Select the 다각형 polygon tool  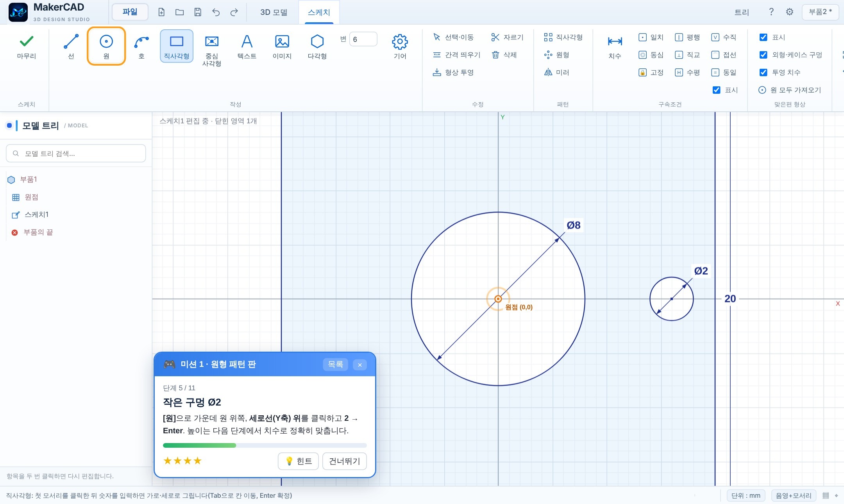click(x=317, y=46)
